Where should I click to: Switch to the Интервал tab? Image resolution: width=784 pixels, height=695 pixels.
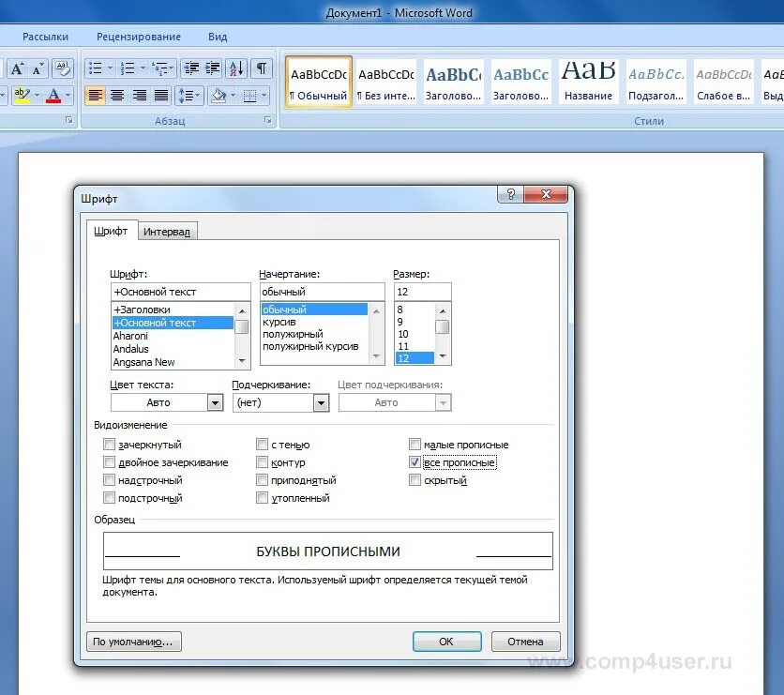click(x=167, y=232)
